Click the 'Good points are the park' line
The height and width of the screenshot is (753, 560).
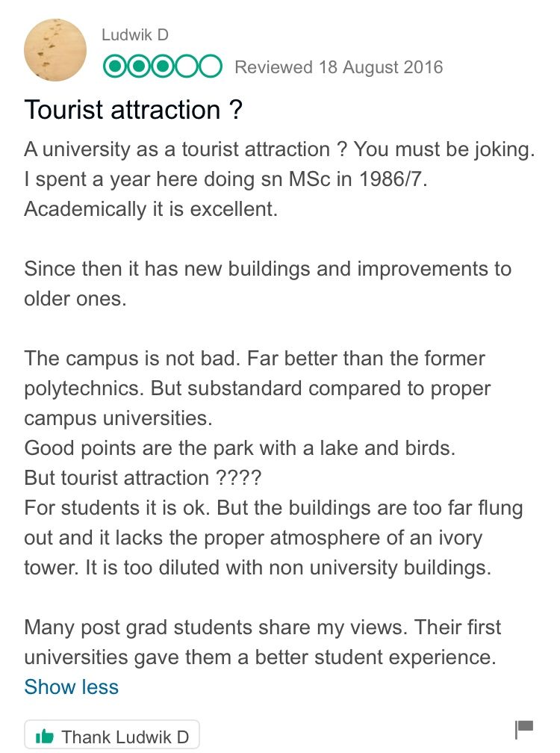coord(240,448)
